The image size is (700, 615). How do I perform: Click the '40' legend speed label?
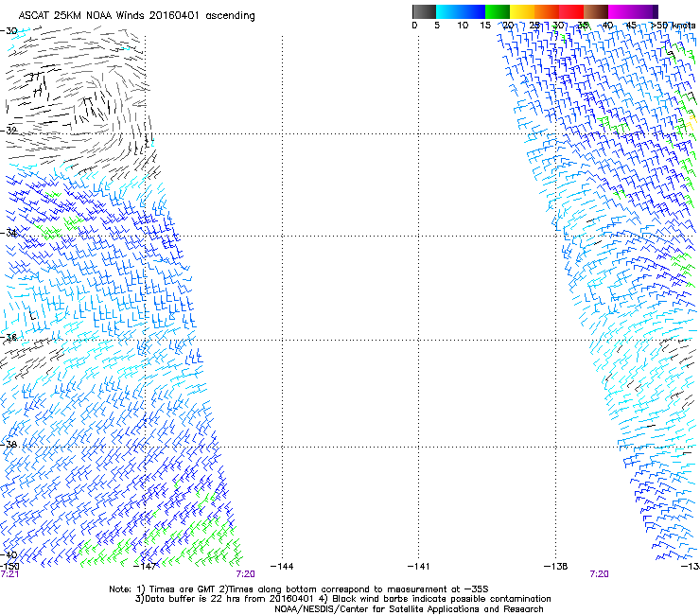point(607,26)
